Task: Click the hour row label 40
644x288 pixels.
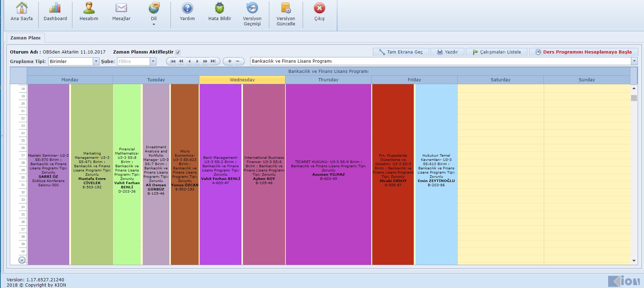Action: [x=23, y=251]
